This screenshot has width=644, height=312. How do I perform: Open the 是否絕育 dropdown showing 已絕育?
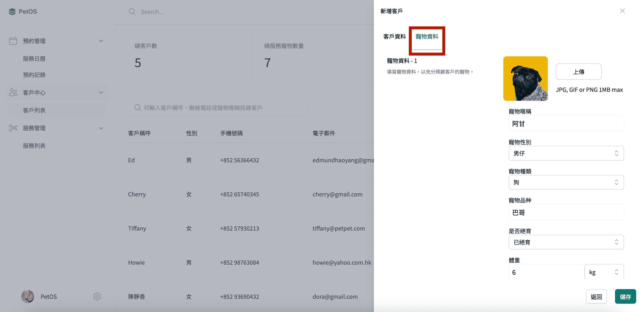566,242
